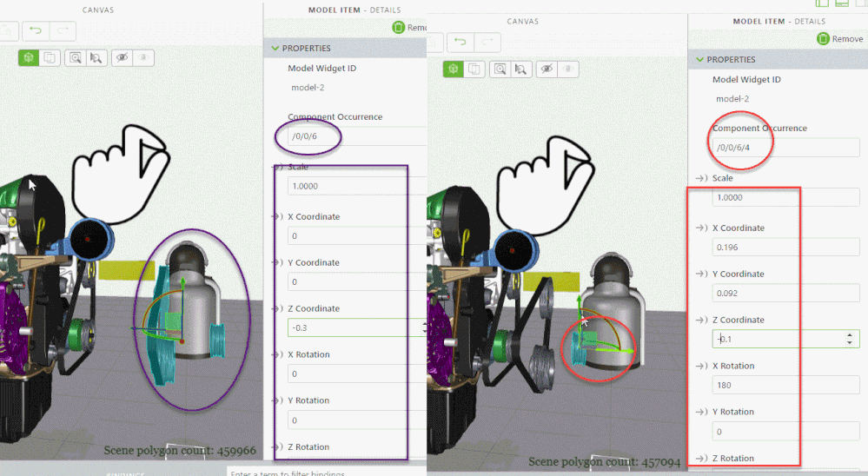Click MODEL ITEM - DETAILS header in right panel
This screenshot has height=476, width=868.
[x=779, y=21]
